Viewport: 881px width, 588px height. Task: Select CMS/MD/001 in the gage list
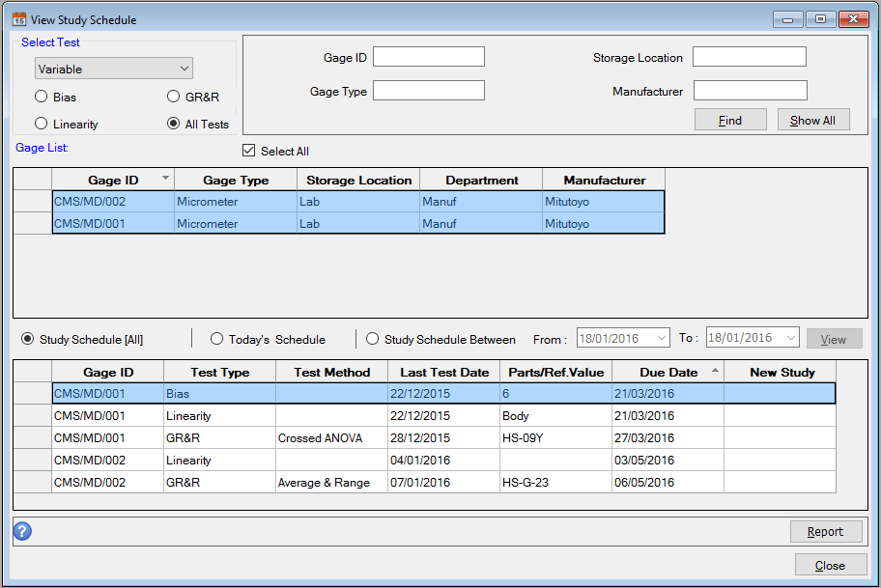358,224
